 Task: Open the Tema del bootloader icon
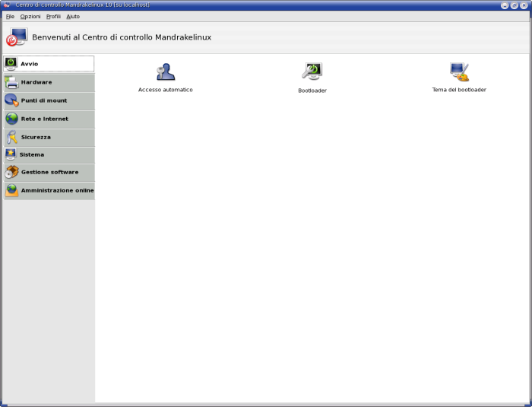coord(459,72)
